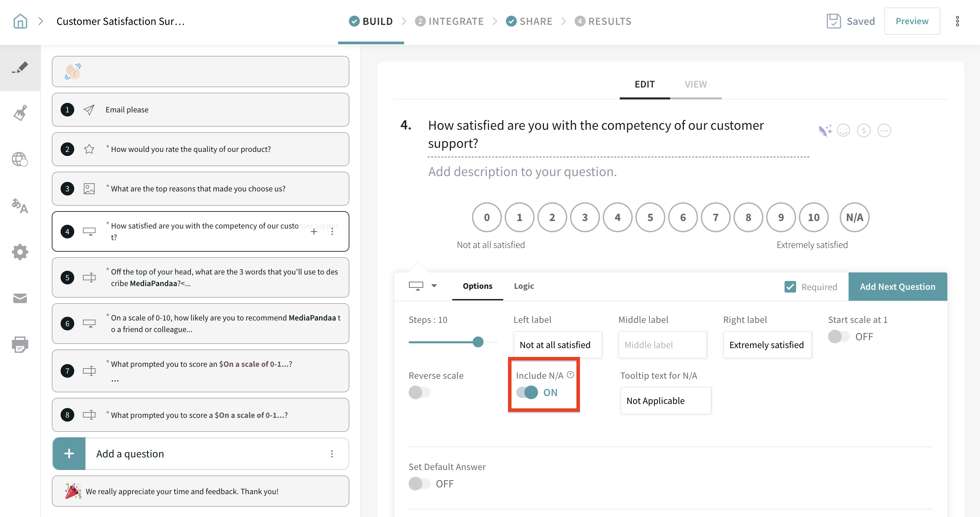Click the Preview button
This screenshot has width=980, height=517.
[912, 21]
